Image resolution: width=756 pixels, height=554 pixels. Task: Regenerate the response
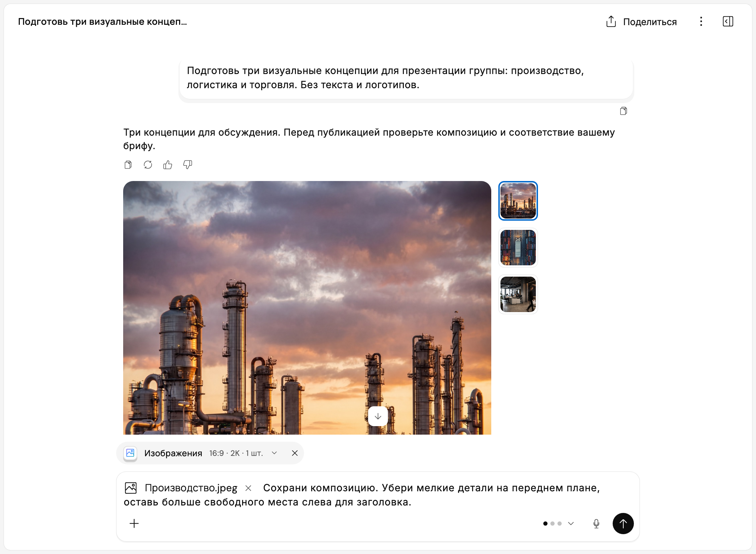[x=148, y=165]
